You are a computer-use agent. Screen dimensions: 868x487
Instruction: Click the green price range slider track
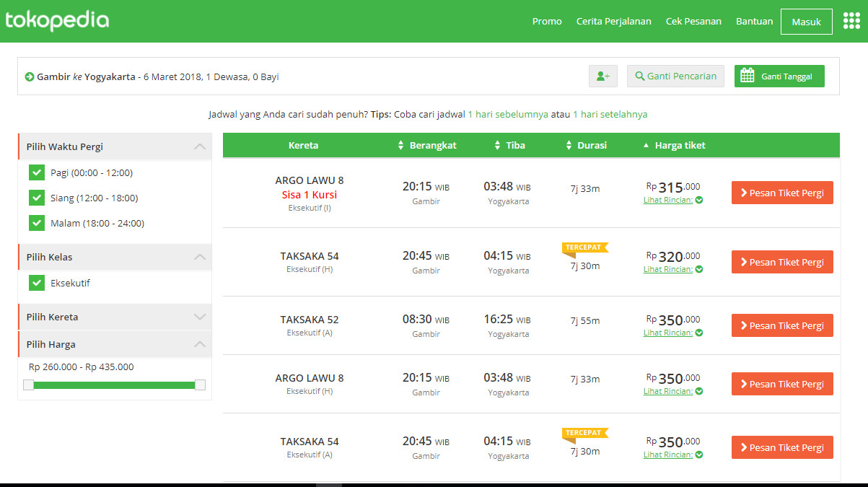pyautogui.click(x=114, y=385)
